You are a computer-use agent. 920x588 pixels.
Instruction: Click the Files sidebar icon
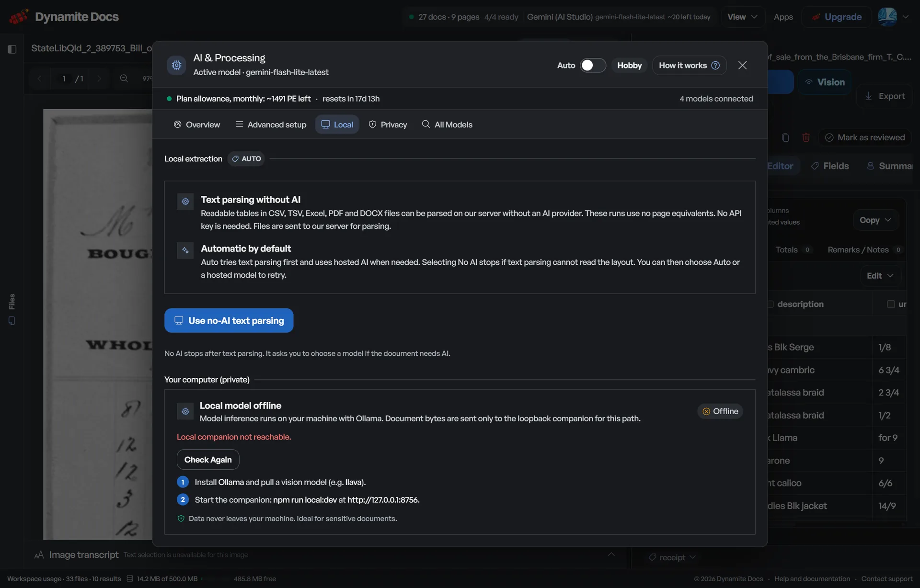pyautogui.click(x=12, y=320)
